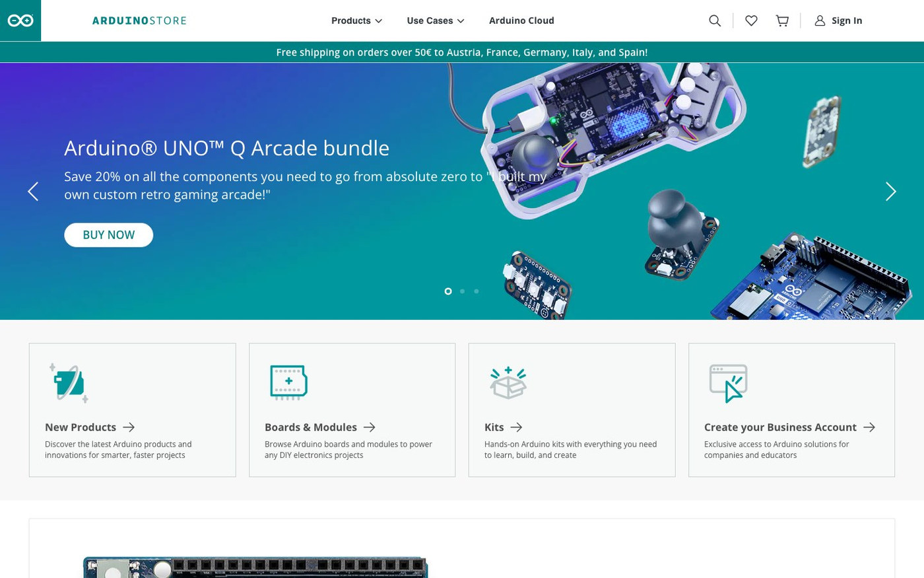Click arrow next to New Products
Image resolution: width=924 pixels, height=578 pixels.
(129, 427)
